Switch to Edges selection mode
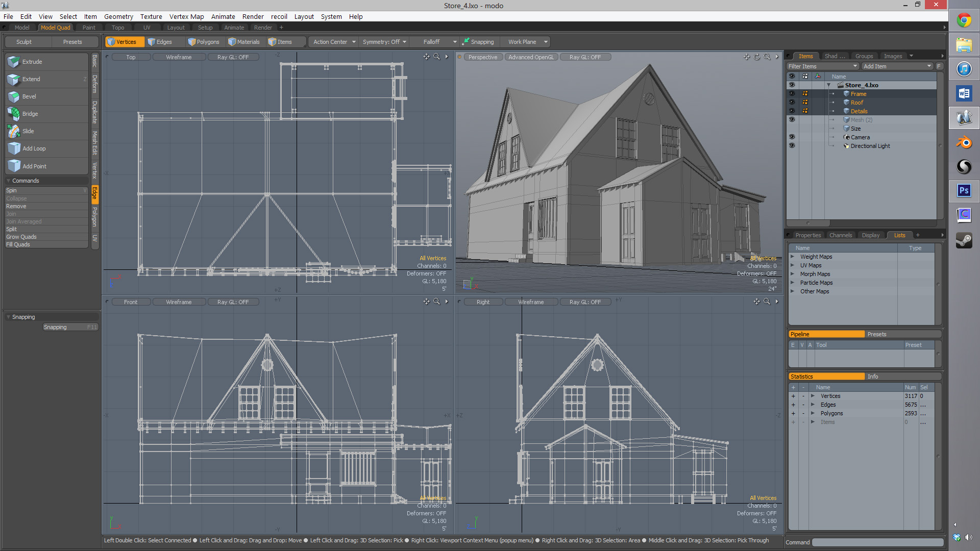 pyautogui.click(x=160, y=42)
